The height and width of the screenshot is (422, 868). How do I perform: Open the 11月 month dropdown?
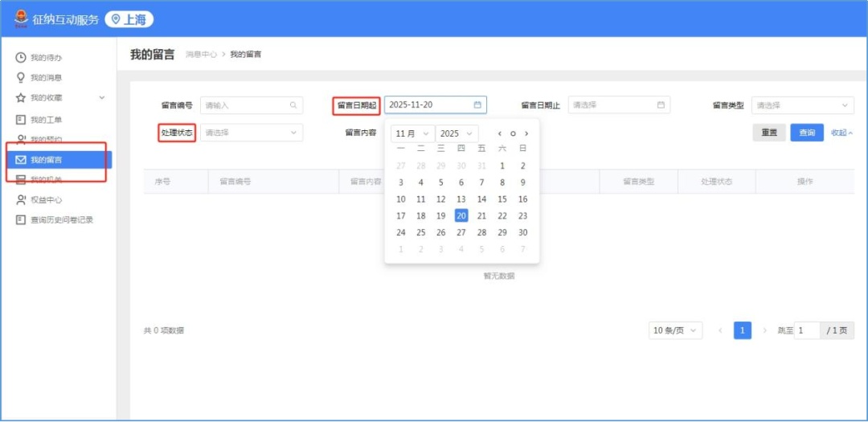pos(412,134)
